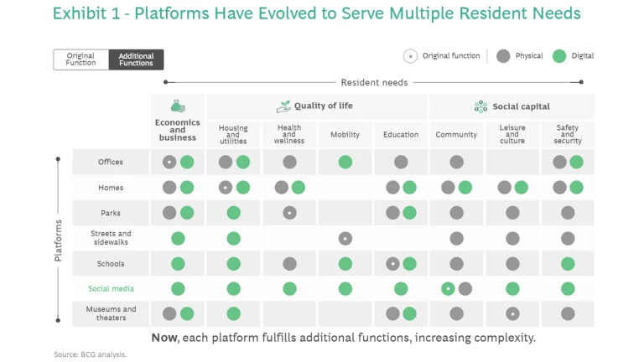
Task: Click the Economics and business money icon
Action: (178, 106)
